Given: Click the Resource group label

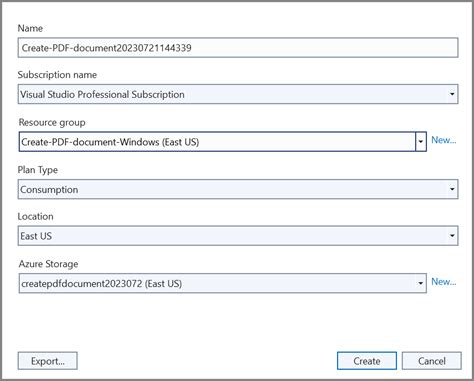Looking at the screenshot, I should pos(52,123).
